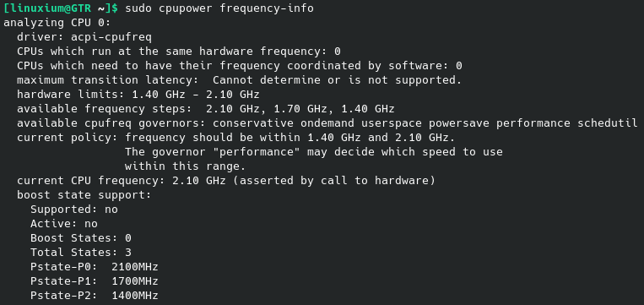Click the 'boost state support:' line
This screenshot has height=305, width=644.
pos(84,195)
